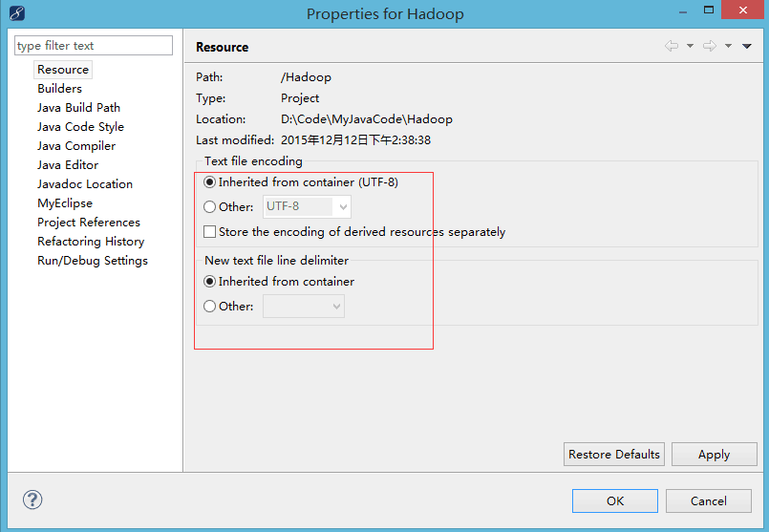Confirm with the OK button
This screenshot has width=769, height=532.
[x=615, y=500]
